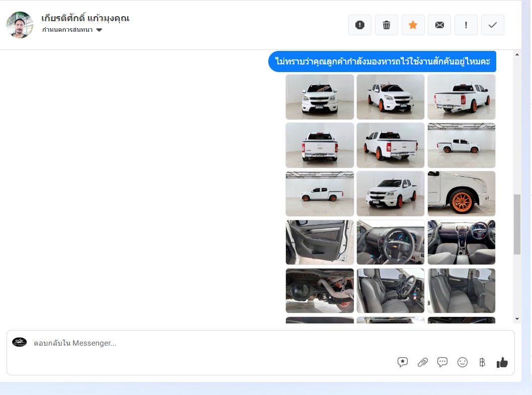532x395 pixels.
Task: Mark conversation done with checkmark
Action: point(493,25)
